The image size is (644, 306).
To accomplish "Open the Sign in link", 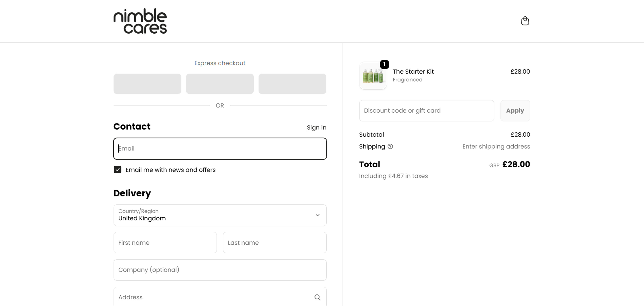I will click(316, 127).
